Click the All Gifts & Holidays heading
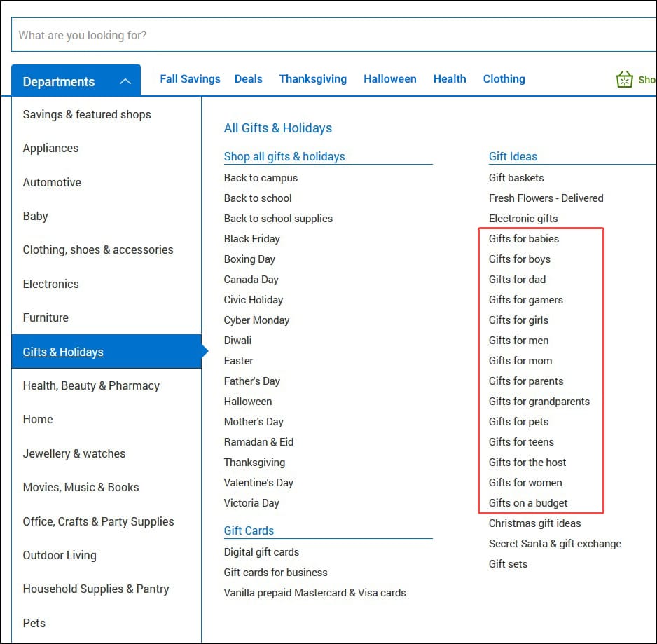The height and width of the screenshot is (644, 657). (x=278, y=128)
